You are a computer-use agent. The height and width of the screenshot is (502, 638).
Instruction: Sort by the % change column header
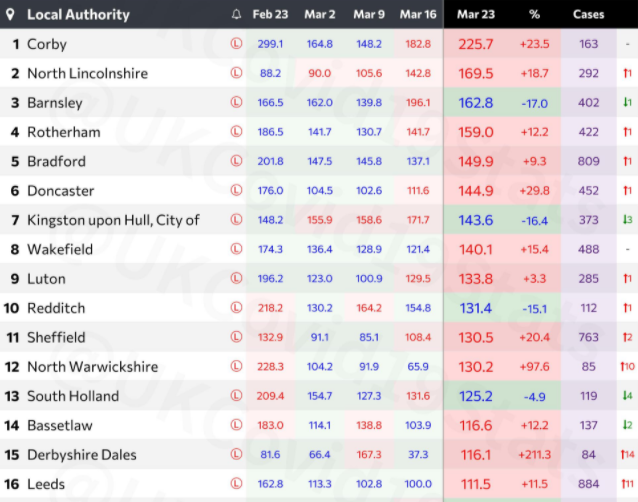(534, 15)
